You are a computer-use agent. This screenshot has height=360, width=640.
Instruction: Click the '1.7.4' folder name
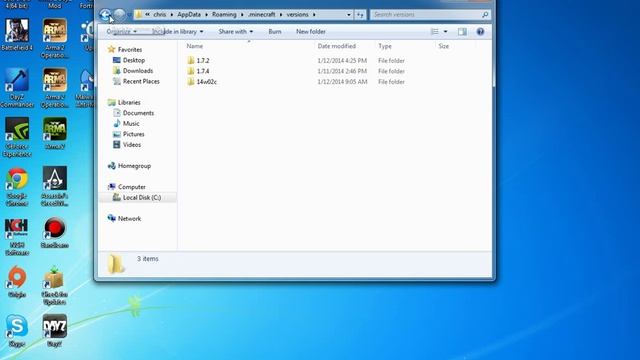point(203,71)
